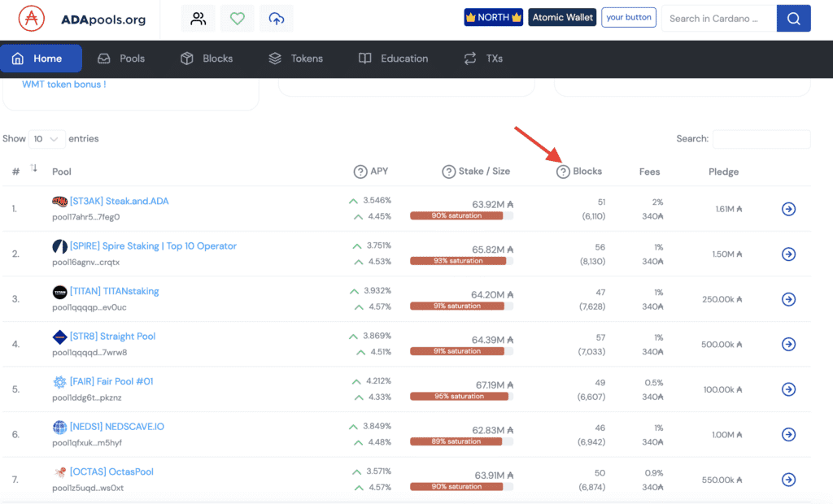Open the Show entries dropdown
Screen dimensions: 833x504
pos(46,139)
